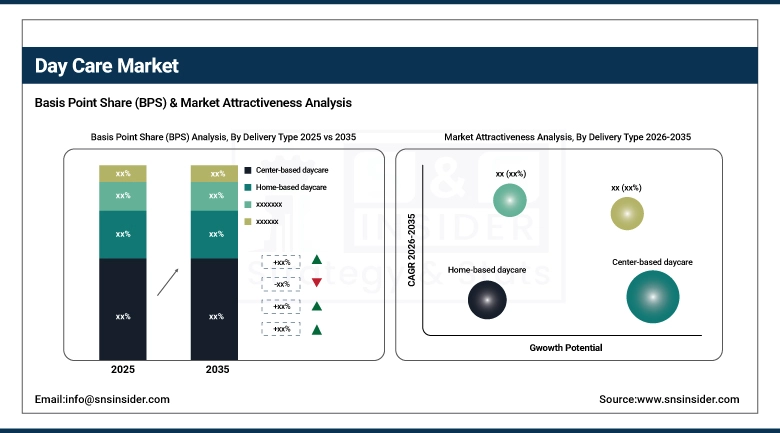The height and width of the screenshot is (433, 780).
Task: Click the olive bubble in attractiveness chart
Action: point(627,213)
